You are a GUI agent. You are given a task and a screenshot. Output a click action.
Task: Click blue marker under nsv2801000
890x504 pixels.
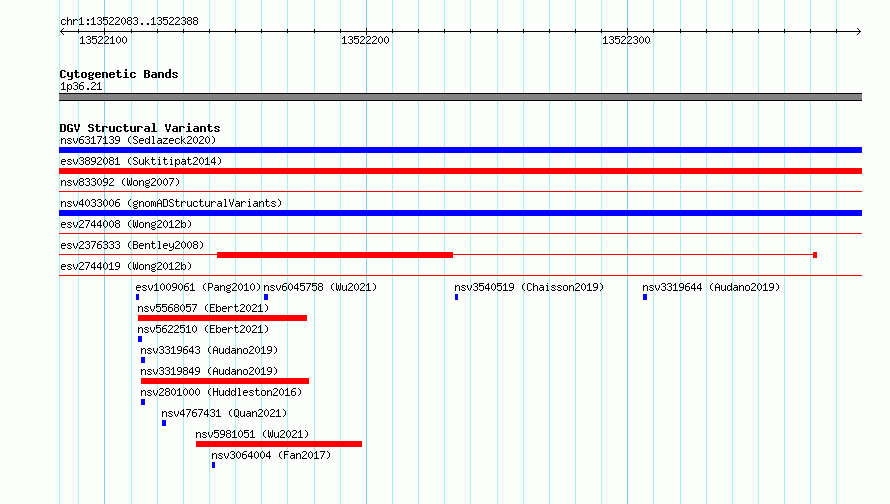click(x=143, y=402)
